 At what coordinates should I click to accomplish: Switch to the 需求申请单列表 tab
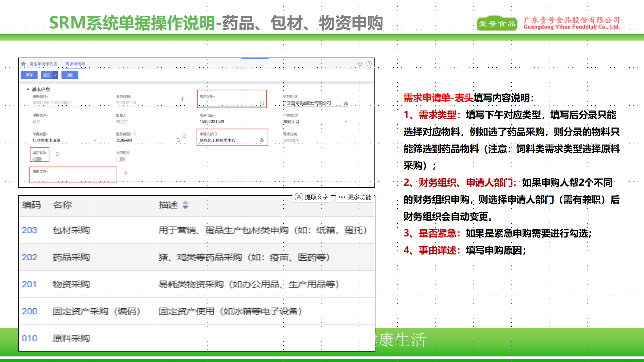click(x=43, y=64)
